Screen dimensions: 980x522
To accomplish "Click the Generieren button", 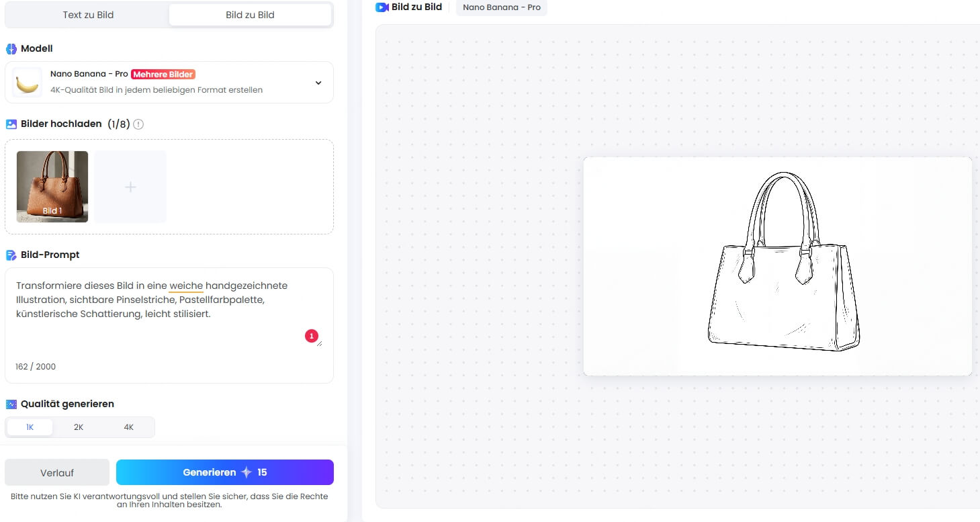I will pos(224,472).
